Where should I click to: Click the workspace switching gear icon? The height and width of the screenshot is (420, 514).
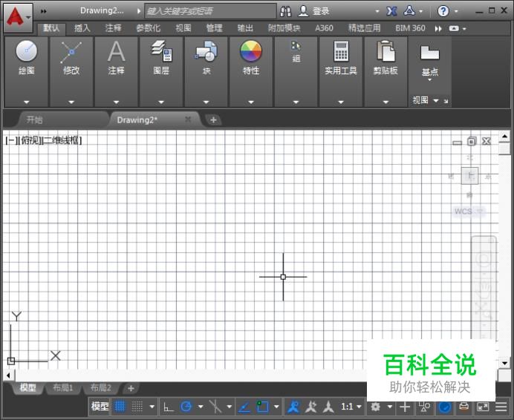(x=375, y=407)
